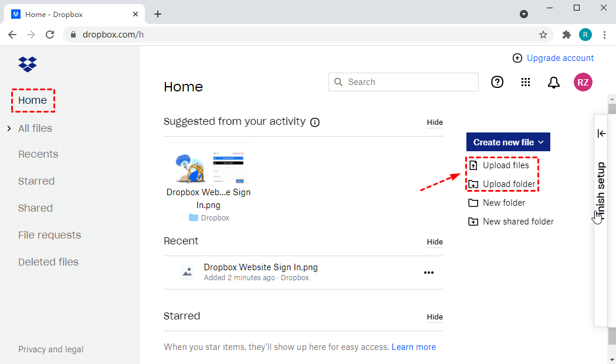Open Privacy and legal link
Image resolution: width=616 pixels, height=364 pixels.
(x=50, y=349)
